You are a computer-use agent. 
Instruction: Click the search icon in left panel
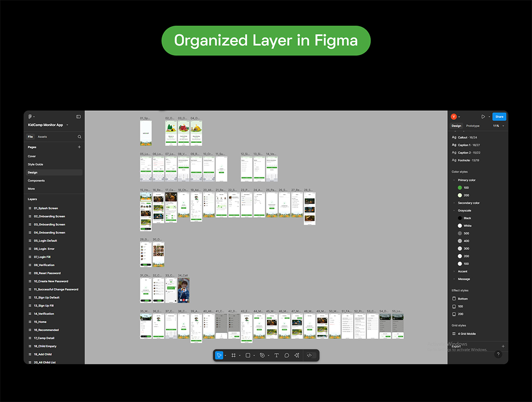click(79, 136)
